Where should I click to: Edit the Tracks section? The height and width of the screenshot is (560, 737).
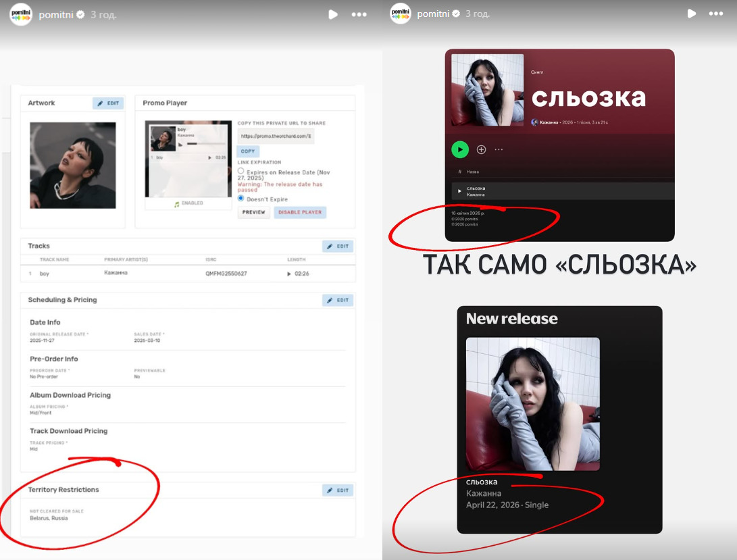(x=338, y=247)
